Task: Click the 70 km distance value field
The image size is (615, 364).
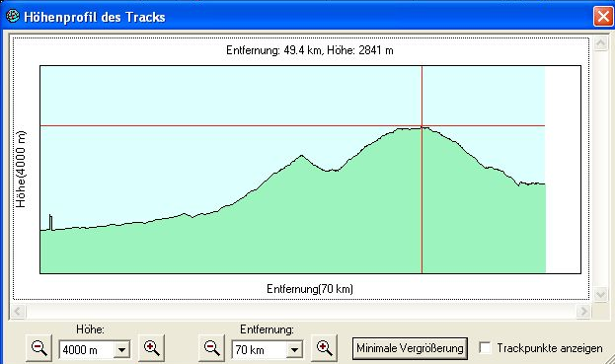Action: point(260,349)
